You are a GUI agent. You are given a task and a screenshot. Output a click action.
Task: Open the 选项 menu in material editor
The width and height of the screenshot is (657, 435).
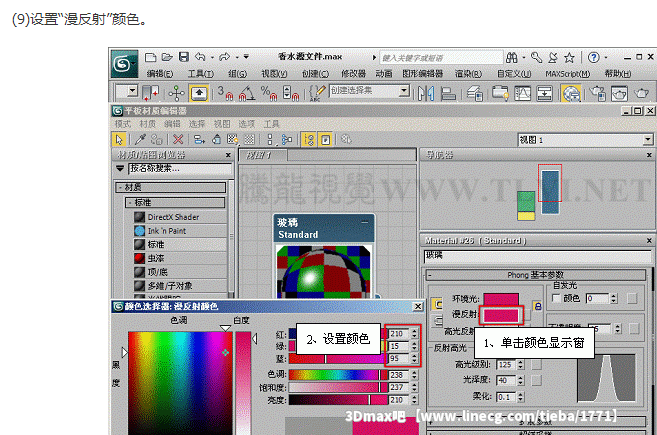(x=246, y=124)
